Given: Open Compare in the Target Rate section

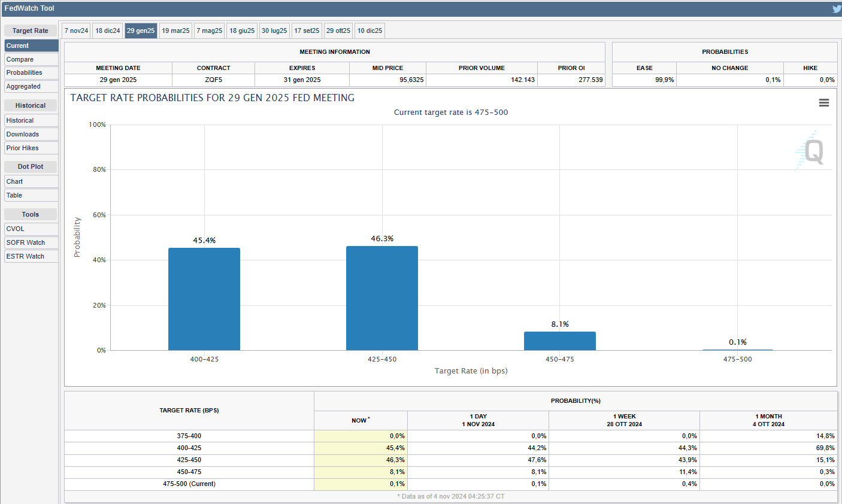Looking at the screenshot, I should (x=31, y=59).
